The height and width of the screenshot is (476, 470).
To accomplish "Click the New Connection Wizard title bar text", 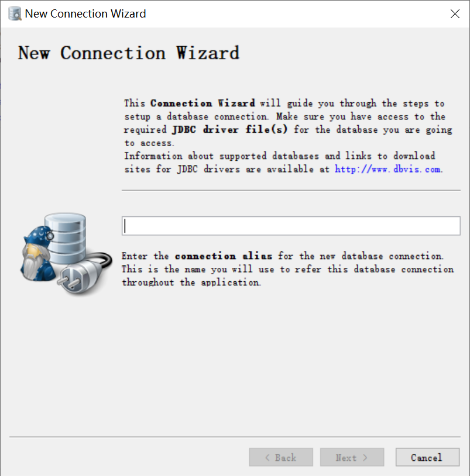I will pos(85,13).
